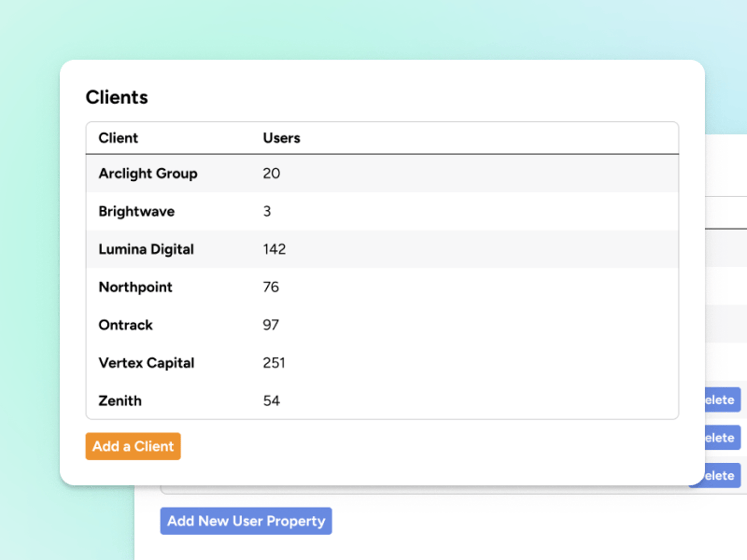Click the Add a Client button
This screenshot has height=560, width=747.
[133, 446]
